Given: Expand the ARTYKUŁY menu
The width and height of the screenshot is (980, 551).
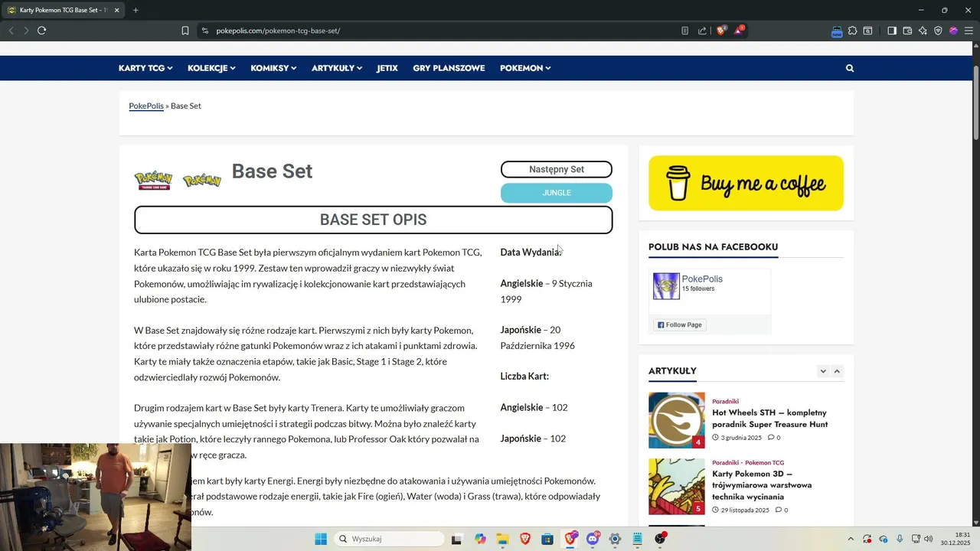Looking at the screenshot, I should 337,68.
